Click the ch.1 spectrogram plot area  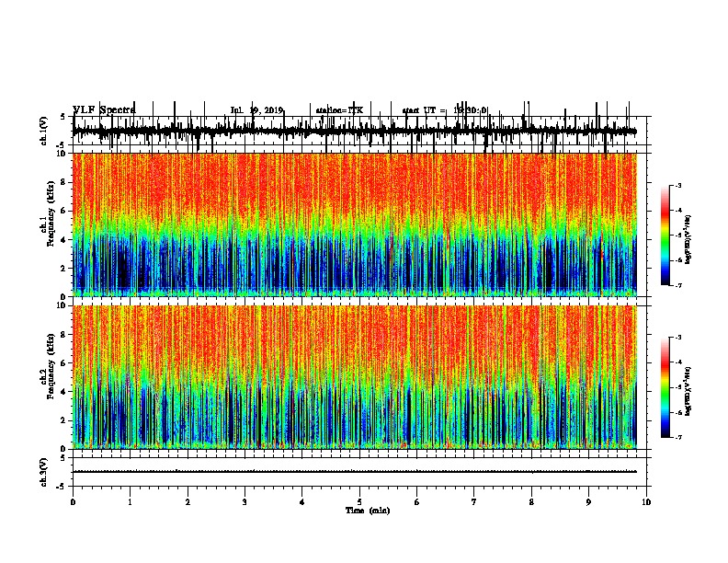click(355, 224)
